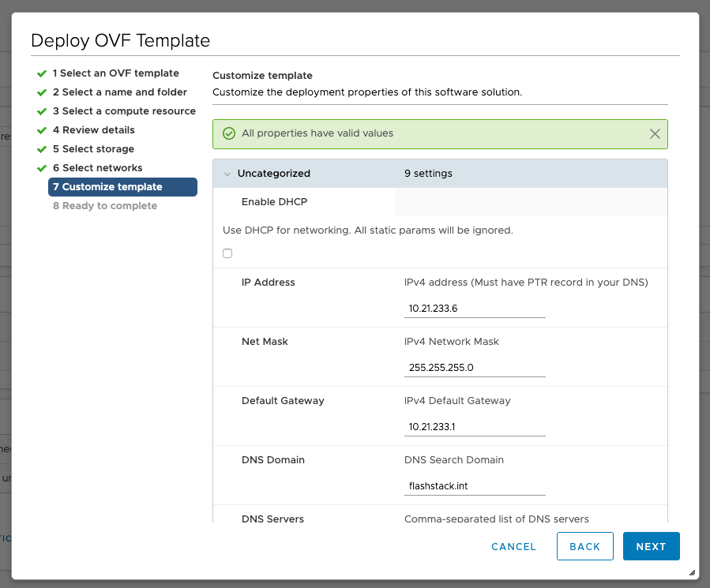
Task: Go to step 2 Select a name and folder
Action: tap(119, 92)
